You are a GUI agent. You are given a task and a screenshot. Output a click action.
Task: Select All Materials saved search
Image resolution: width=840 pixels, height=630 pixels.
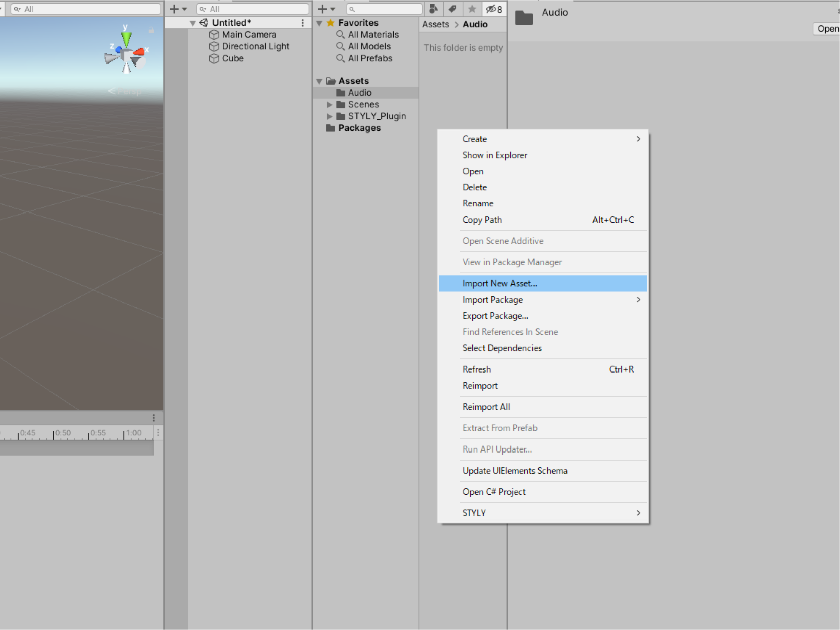click(x=373, y=34)
